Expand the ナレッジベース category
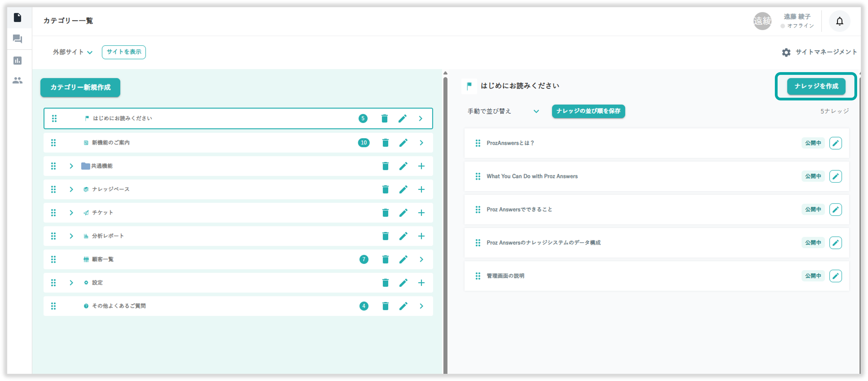The height and width of the screenshot is (381, 868). (71, 189)
